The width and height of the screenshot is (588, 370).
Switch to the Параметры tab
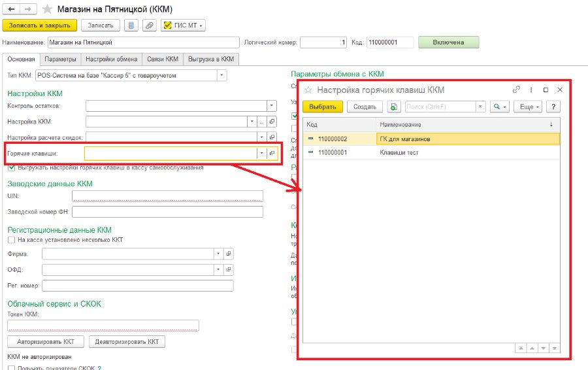[x=60, y=59]
